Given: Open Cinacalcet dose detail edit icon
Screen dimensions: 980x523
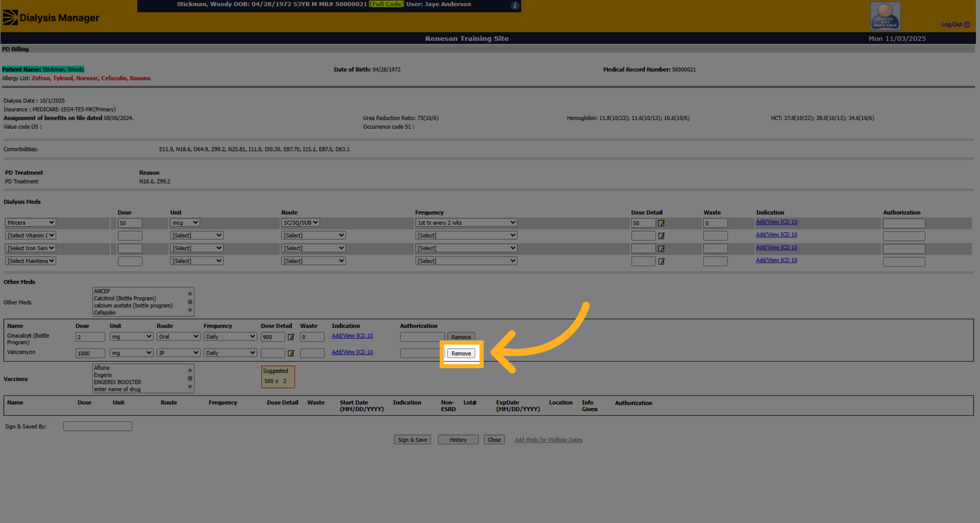Looking at the screenshot, I should pyautogui.click(x=291, y=337).
